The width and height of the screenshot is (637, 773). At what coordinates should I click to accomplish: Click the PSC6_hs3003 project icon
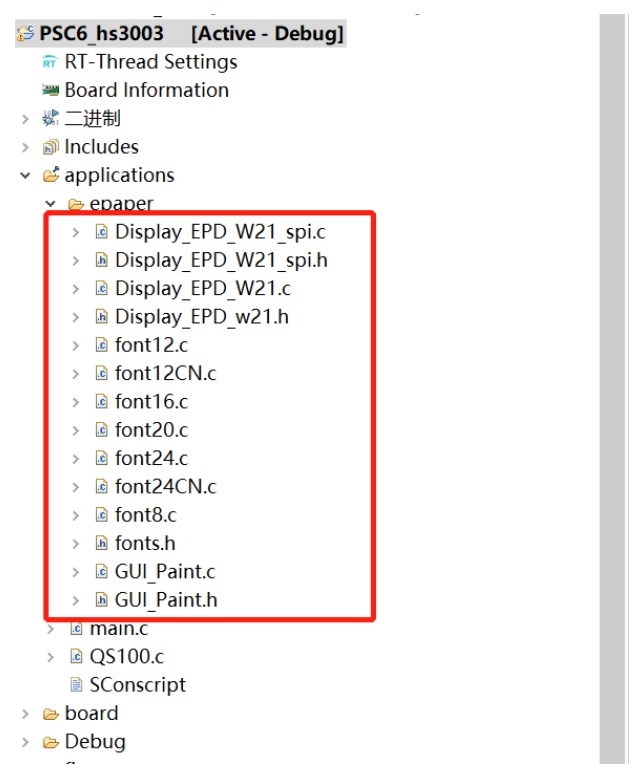click(x=26, y=35)
